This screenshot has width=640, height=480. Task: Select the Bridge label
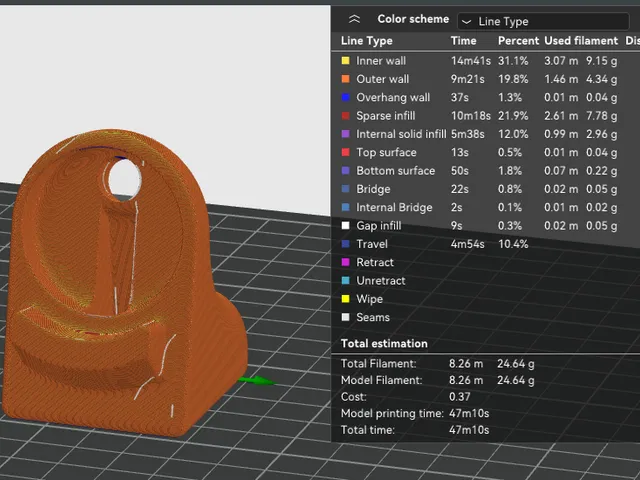(x=373, y=189)
